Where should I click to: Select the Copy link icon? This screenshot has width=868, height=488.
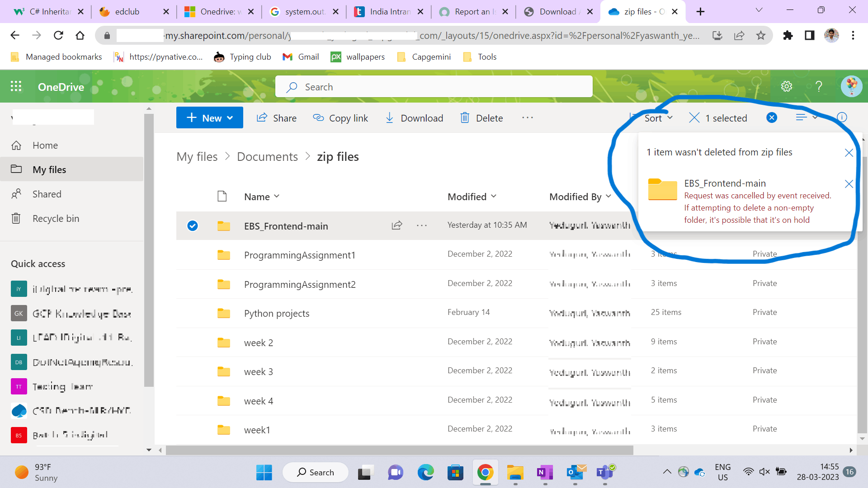(x=318, y=117)
